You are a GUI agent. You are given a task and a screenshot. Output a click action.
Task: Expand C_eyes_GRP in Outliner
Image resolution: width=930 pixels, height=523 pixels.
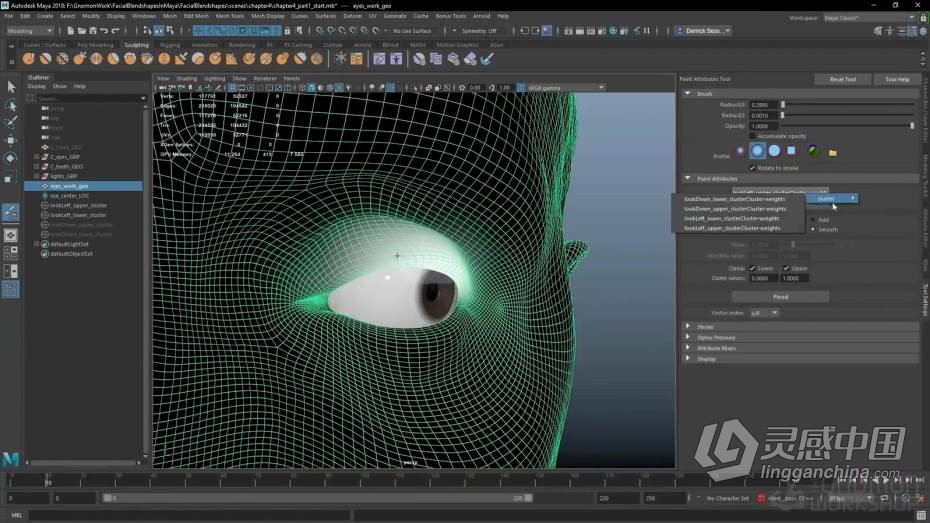pos(36,157)
